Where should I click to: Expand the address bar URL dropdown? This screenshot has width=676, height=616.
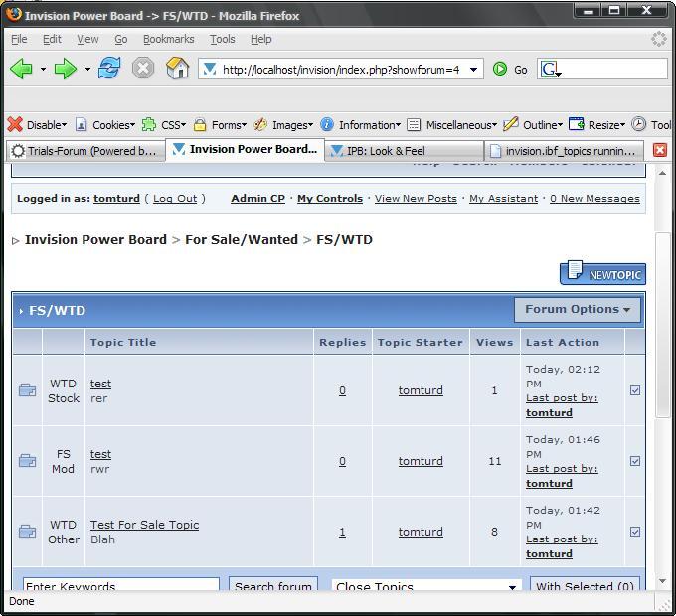[473, 70]
